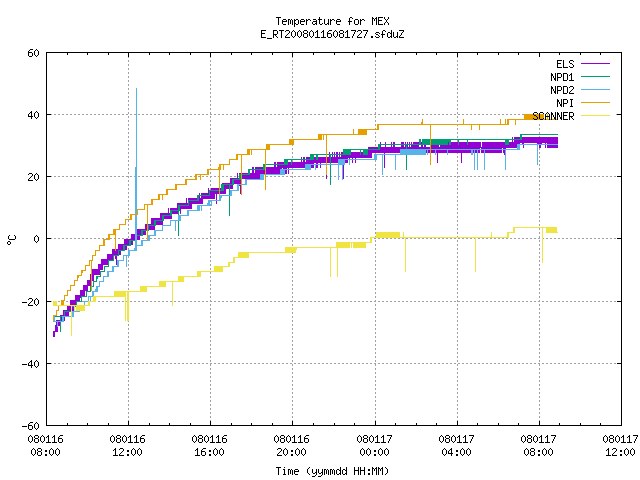Image resolution: width=640 pixels, height=480 pixels.
Task: Click the x-axis tick 080117 00:00
Action: coord(375,446)
